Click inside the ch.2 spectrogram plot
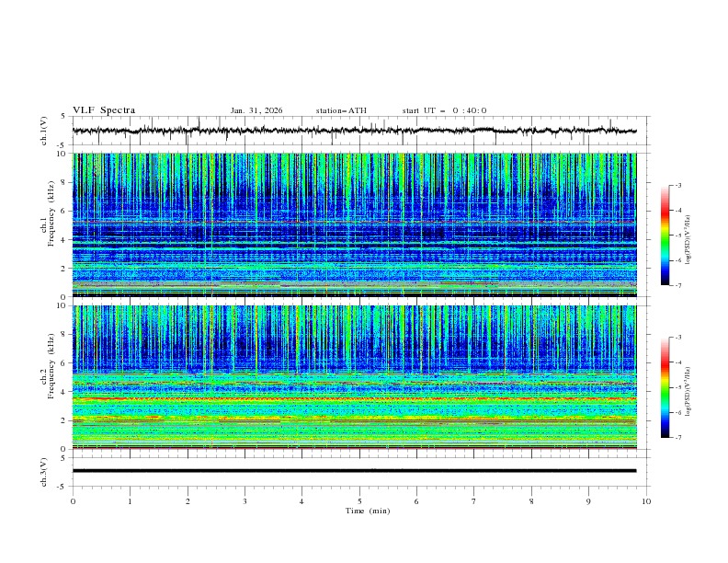Viewport: 728px width, 563px height. click(358, 376)
